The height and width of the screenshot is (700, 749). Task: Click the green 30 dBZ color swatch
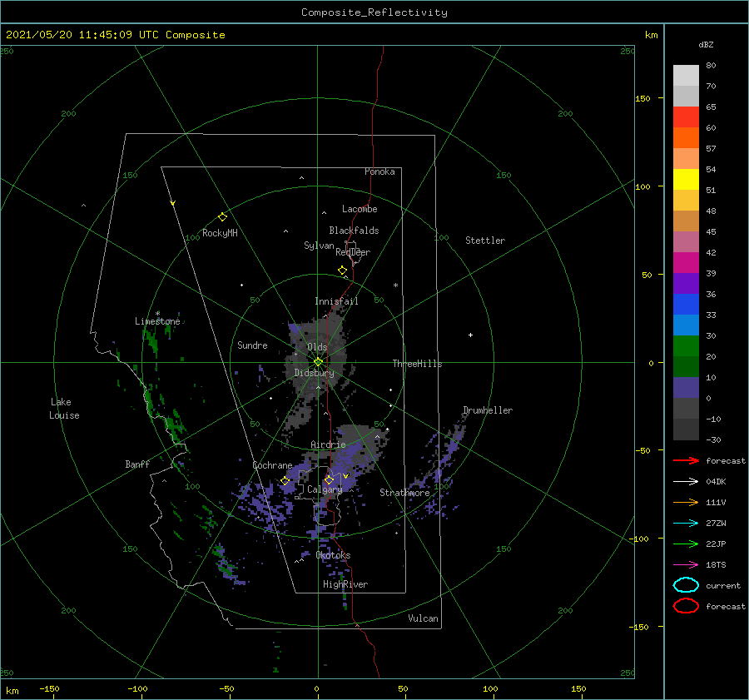pos(686,345)
